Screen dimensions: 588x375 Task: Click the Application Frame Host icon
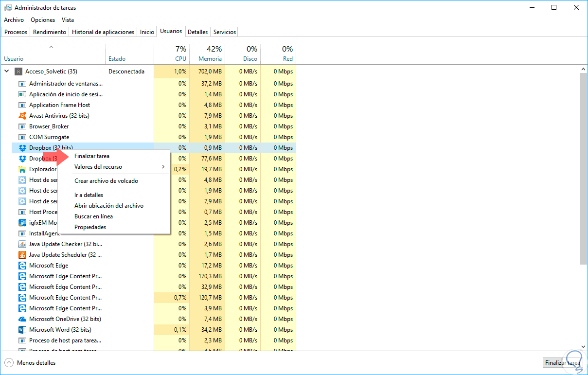point(22,105)
